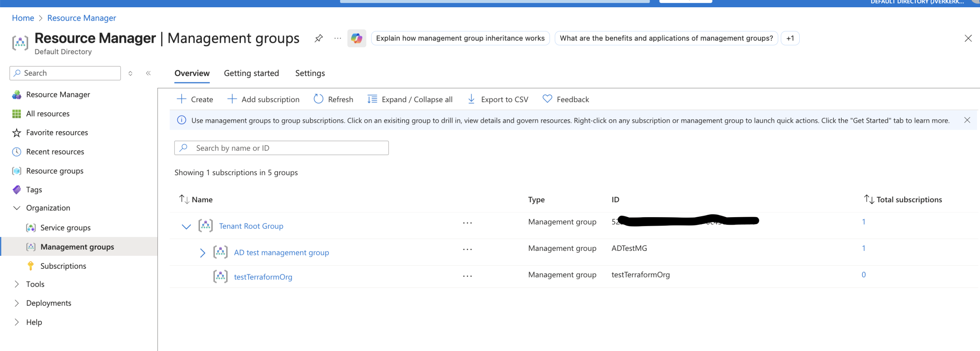
Task: Dismiss the info banner
Action: 967,120
